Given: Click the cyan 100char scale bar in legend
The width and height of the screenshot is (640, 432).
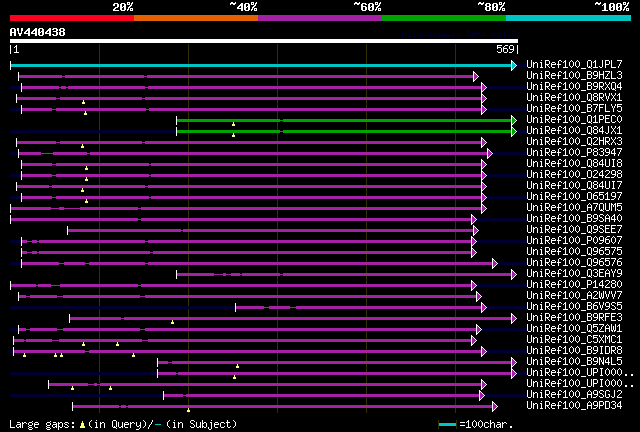Looking at the screenshot, I should click(447, 425).
